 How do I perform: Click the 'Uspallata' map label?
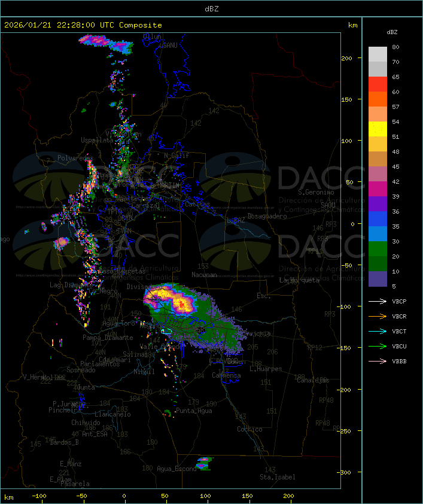point(97,141)
